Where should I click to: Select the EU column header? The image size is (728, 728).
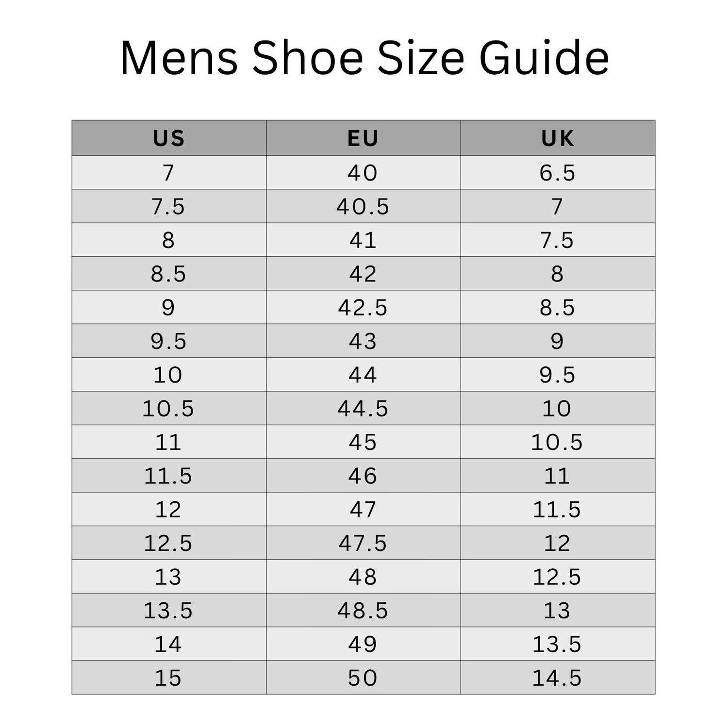363,138
